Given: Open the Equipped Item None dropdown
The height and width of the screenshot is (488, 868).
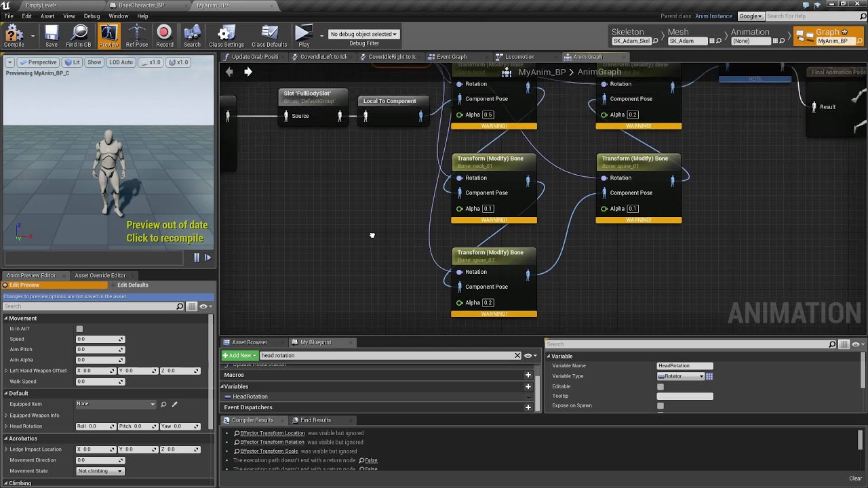Looking at the screenshot, I should 115,404.
